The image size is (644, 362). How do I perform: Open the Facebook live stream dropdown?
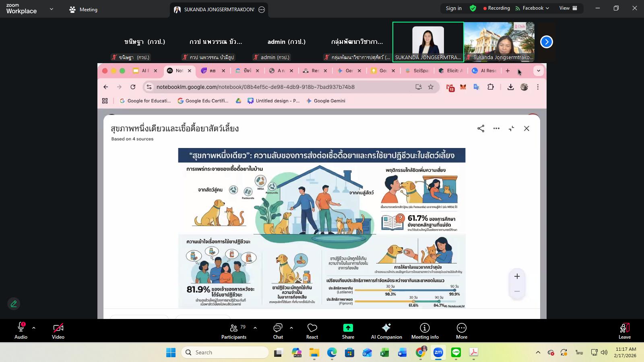pyautogui.click(x=532, y=8)
